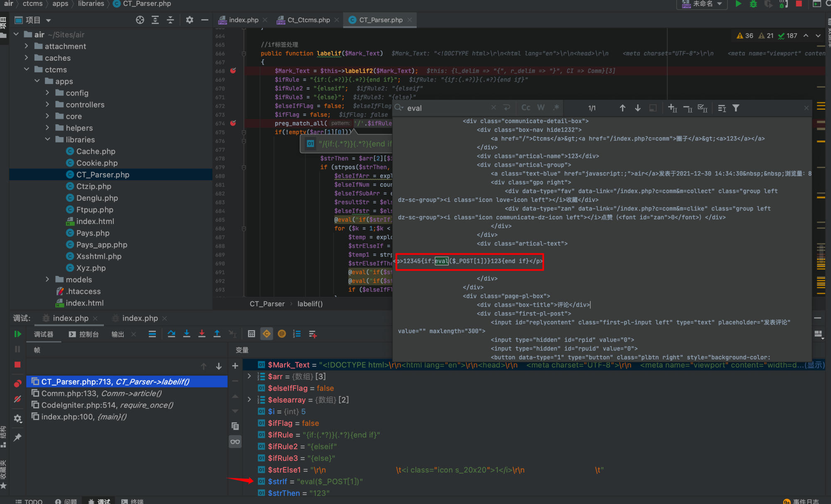Resume program with green play icon
The image size is (831, 504).
coord(17,334)
